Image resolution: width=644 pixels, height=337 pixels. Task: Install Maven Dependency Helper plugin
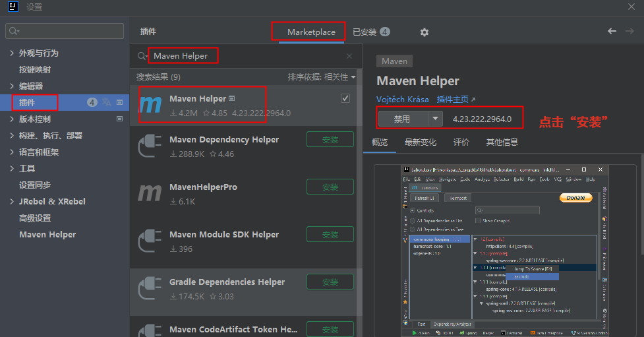330,139
